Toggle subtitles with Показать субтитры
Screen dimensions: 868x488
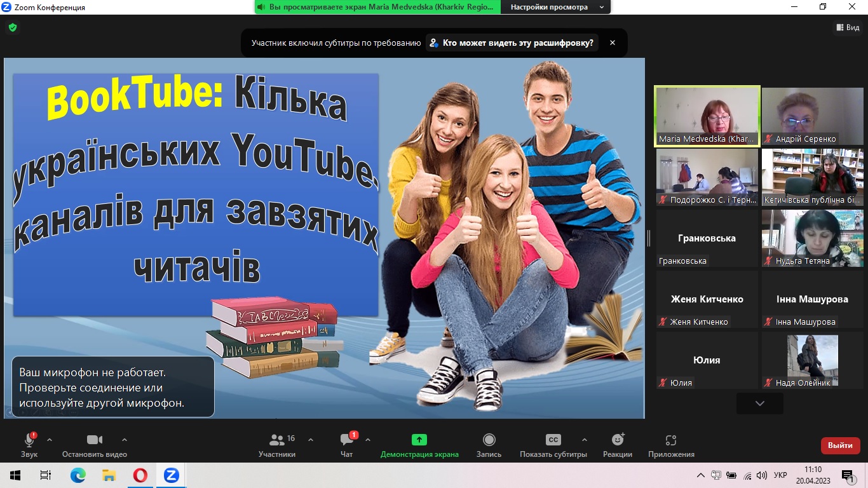pyautogui.click(x=553, y=445)
